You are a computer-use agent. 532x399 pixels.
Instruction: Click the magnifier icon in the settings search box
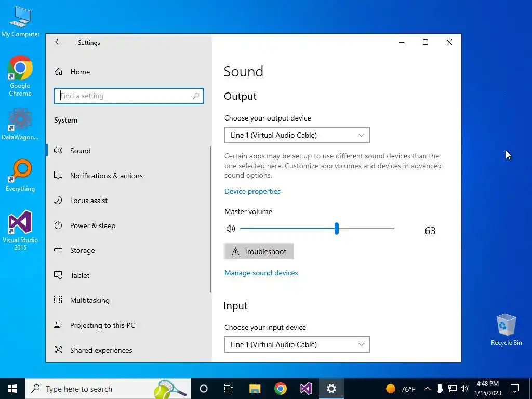[196, 96]
